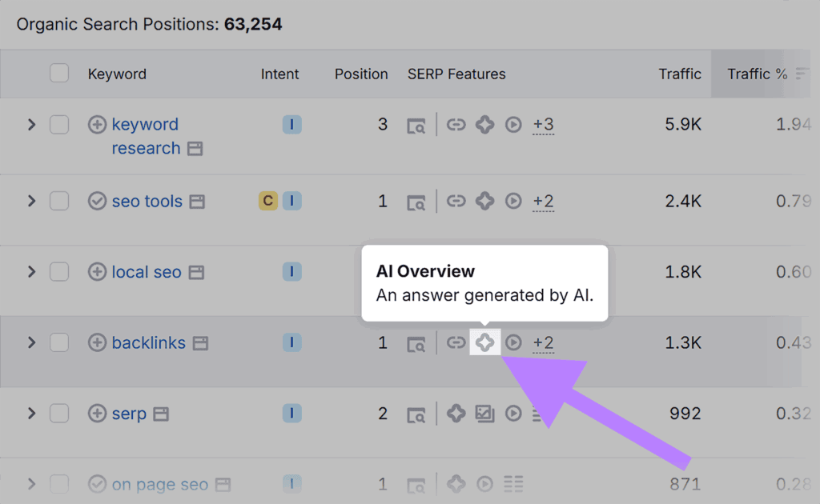Select the sitelinks link icon for keyword research

[456, 125]
